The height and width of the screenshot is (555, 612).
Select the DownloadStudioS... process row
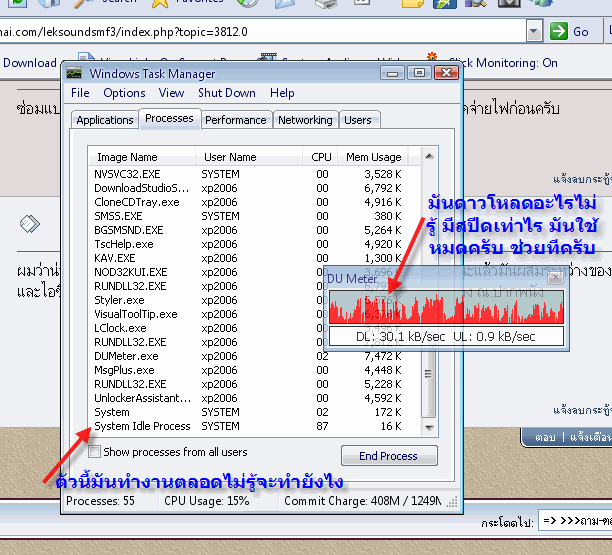254,188
